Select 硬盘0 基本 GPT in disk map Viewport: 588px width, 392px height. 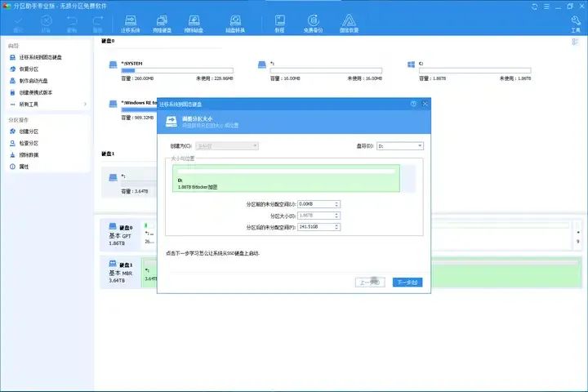coord(120,235)
